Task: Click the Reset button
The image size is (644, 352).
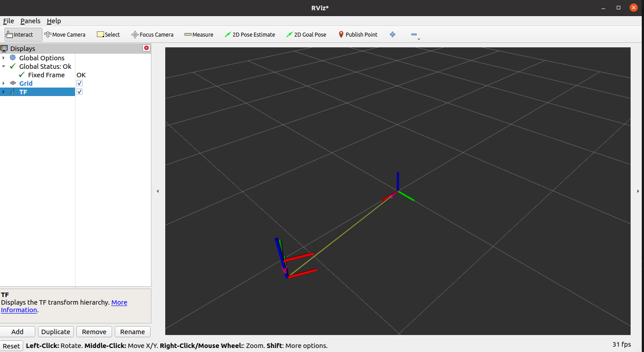Action: pos(12,346)
